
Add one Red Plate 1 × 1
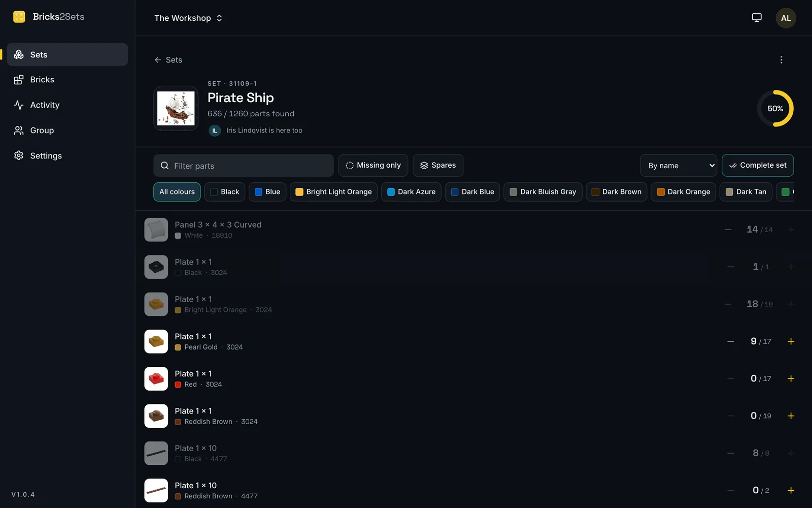pos(791,378)
